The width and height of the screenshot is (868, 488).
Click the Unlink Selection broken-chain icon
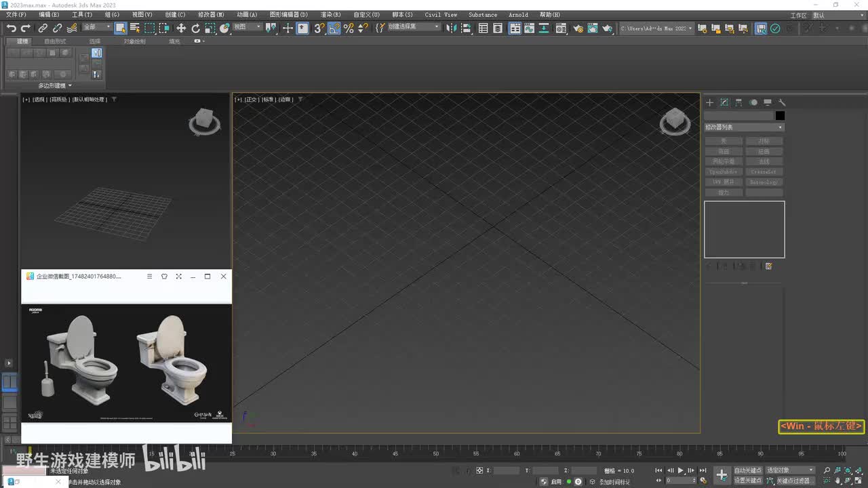[x=57, y=28]
